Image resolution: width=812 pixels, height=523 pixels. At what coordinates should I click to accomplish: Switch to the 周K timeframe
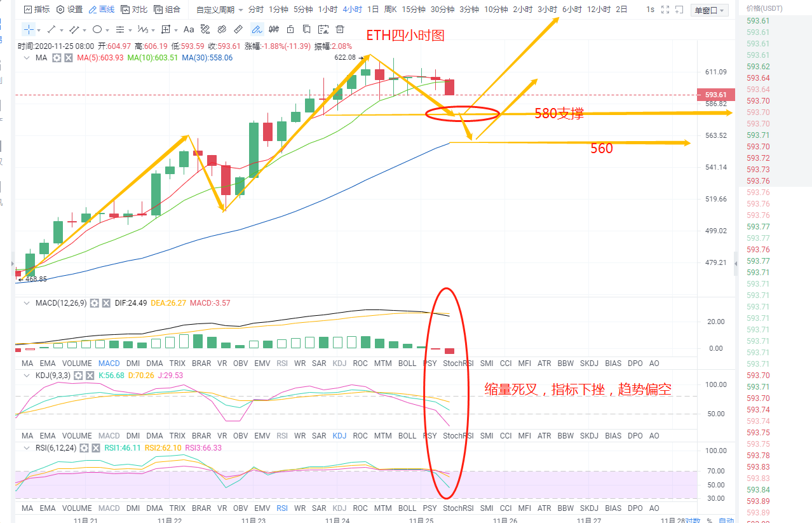click(x=390, y=10)
